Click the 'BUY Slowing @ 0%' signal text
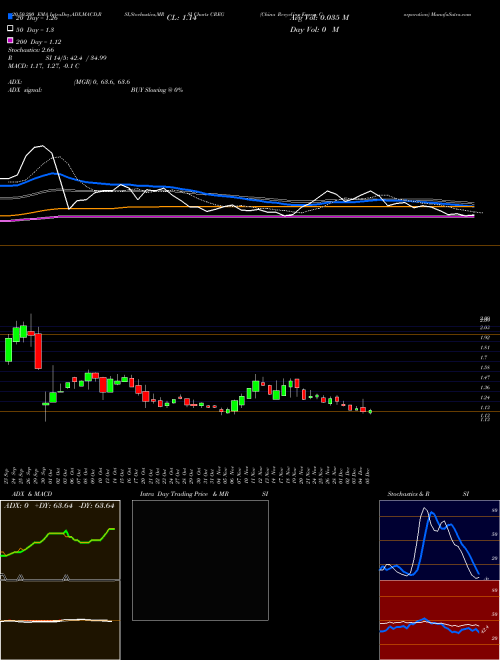 pyautogui.click(x=157, y=90)
